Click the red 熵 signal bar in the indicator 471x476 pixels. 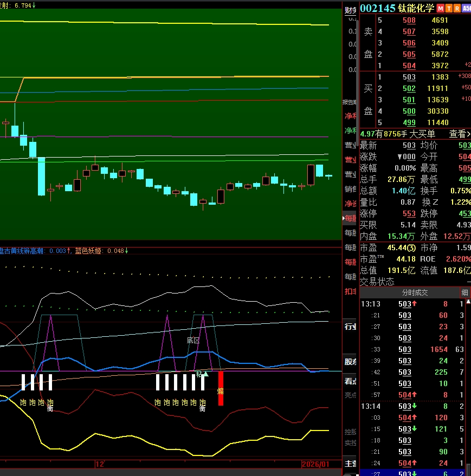[221, 388]
